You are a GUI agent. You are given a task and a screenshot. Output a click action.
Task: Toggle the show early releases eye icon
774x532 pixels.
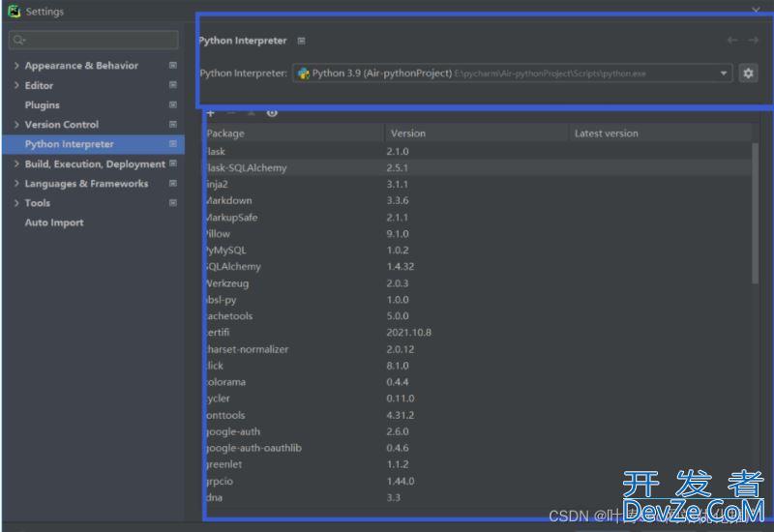[272, 113]
